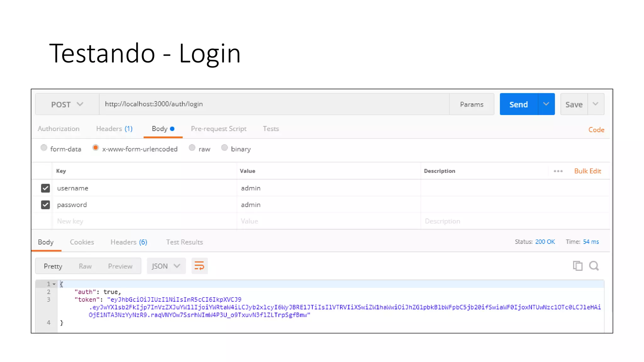Switch to the Authorization tab

coord(58,129)
